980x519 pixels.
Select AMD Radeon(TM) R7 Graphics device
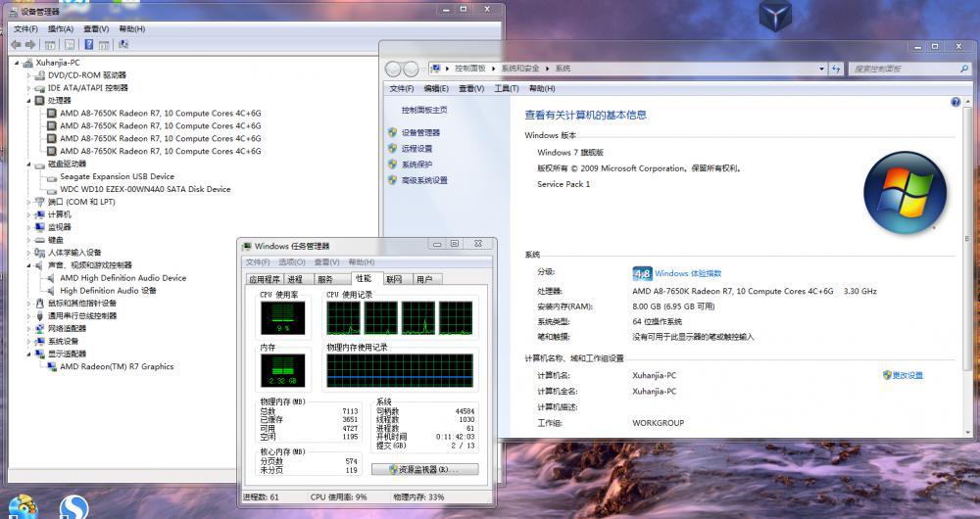click(x=117, y=366)
